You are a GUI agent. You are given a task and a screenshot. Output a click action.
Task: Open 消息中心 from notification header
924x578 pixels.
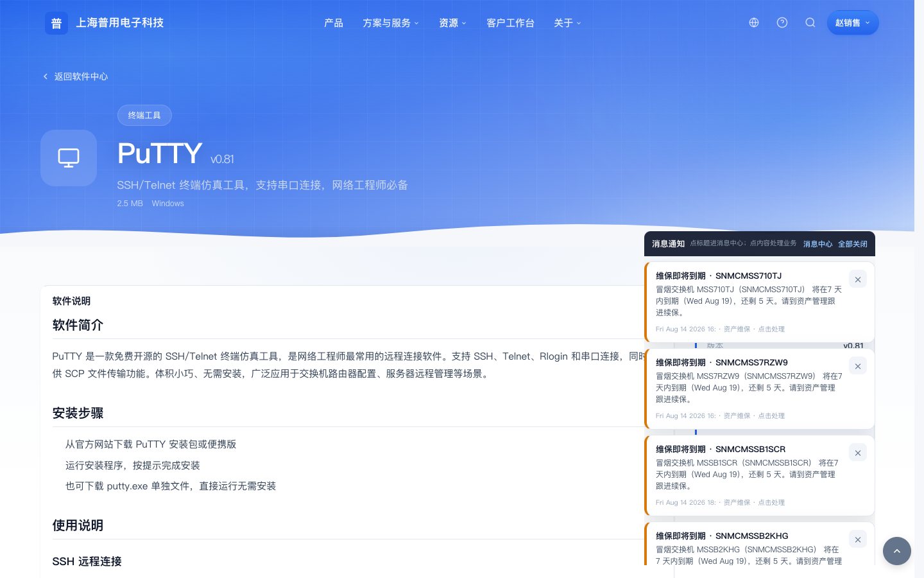pyautogui.click(x=817, y=244)
